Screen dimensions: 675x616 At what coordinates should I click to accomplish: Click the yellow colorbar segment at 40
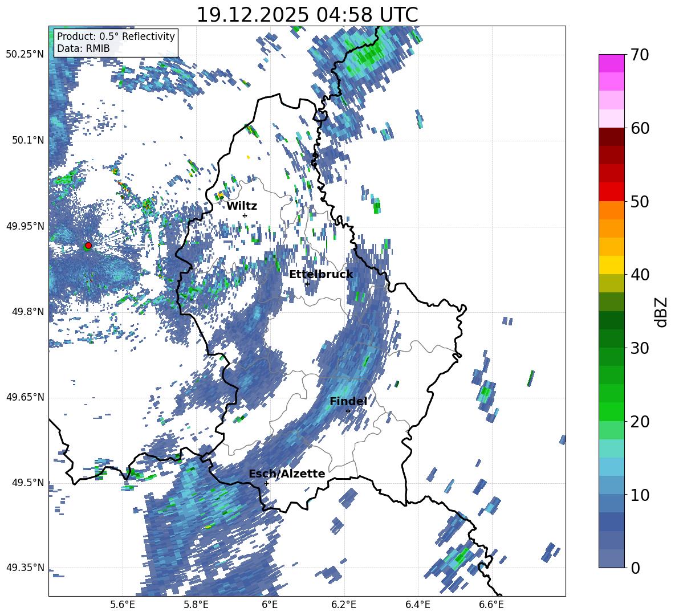pos(611,265)
